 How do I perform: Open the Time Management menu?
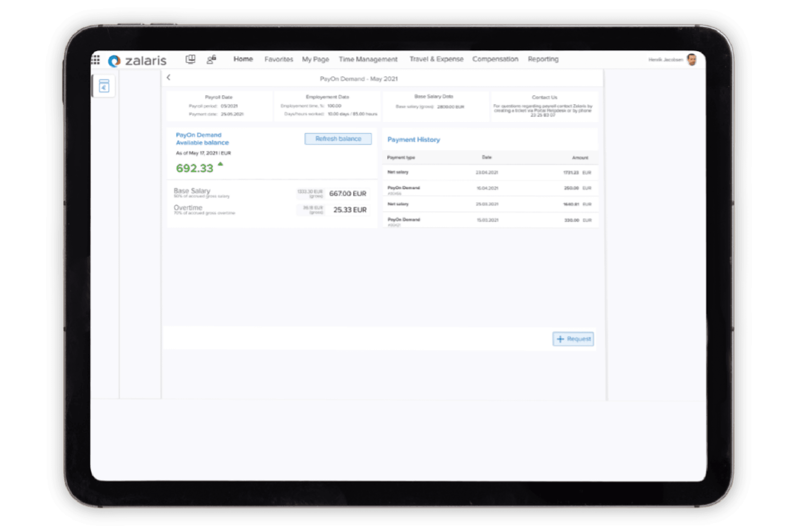coord(368,59)
